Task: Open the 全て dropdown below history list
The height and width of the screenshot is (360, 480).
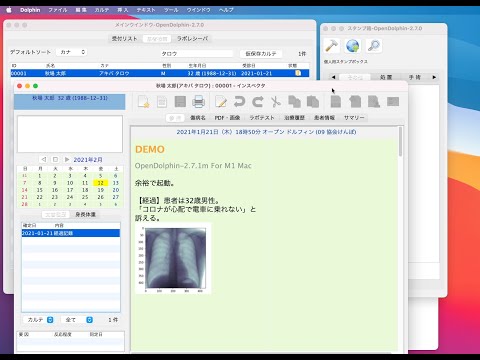Action: click(77, 320)
